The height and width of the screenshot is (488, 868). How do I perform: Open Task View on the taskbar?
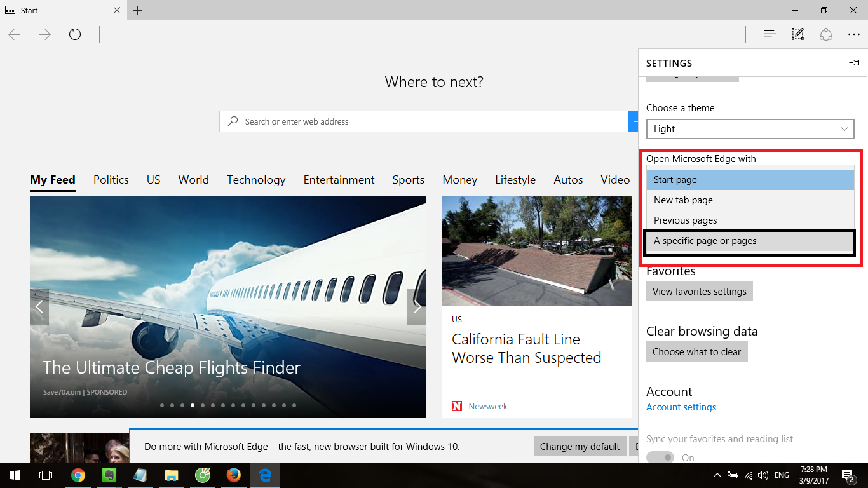(x=46, y=475)
